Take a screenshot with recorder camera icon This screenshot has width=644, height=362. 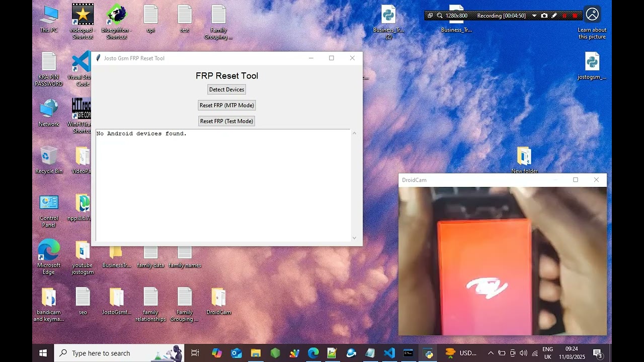pyautogui.click(x=544, y=16)
